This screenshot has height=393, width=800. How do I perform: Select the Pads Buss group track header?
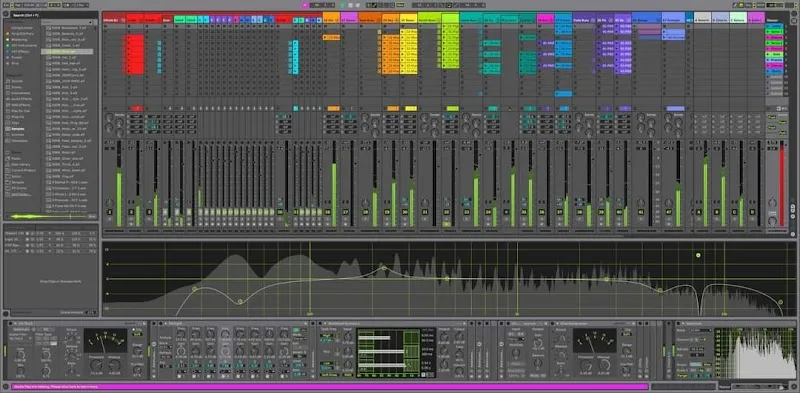pos(584,19)
